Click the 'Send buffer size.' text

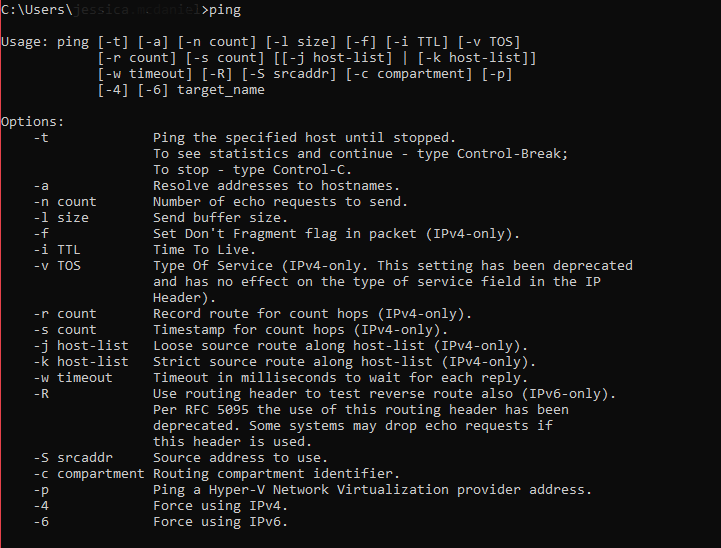[220, 218]
